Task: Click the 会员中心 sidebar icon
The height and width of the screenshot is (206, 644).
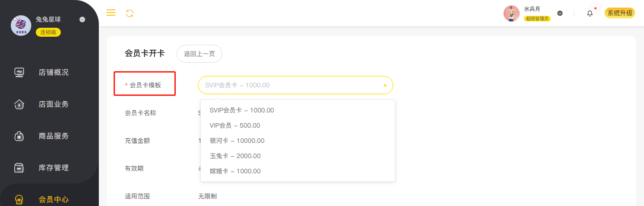Action: pyautogui.click(x=19, y=199)
